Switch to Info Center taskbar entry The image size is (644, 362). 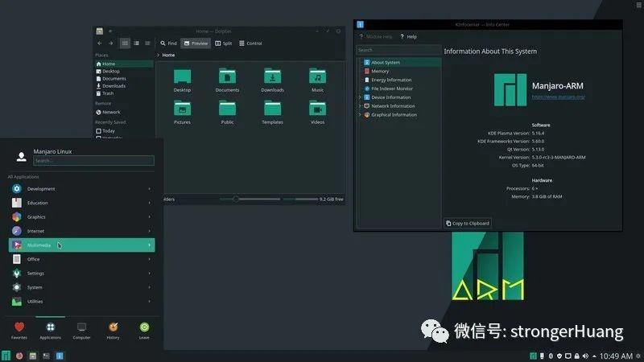click(x=60, y=356)
